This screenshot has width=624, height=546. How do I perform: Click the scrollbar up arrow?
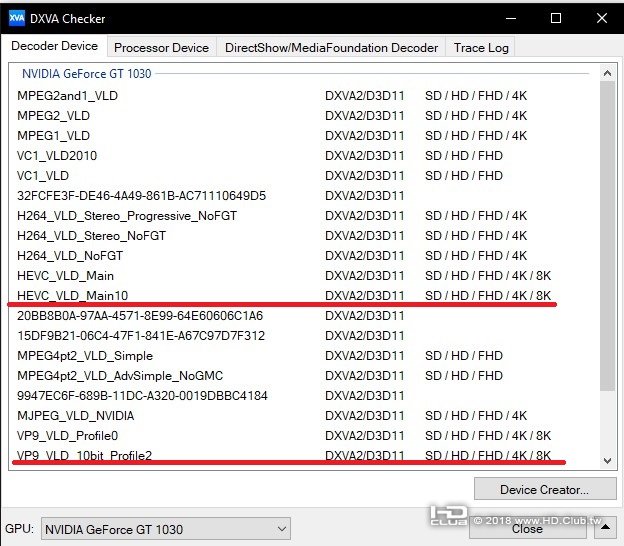607,73
